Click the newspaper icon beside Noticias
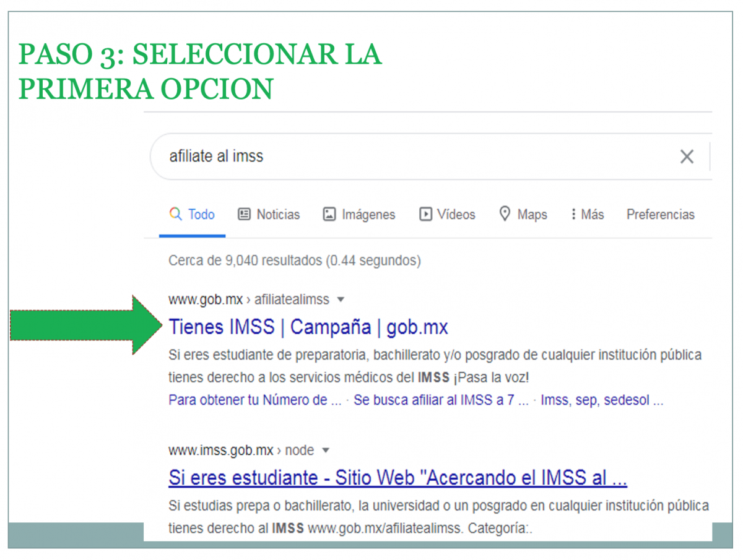 click(x=245, y=215)
